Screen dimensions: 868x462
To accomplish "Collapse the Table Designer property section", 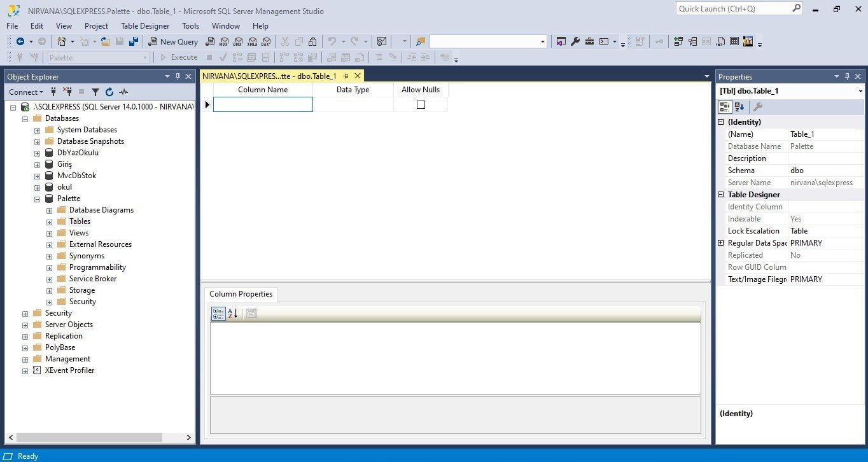I will (721, 195).
